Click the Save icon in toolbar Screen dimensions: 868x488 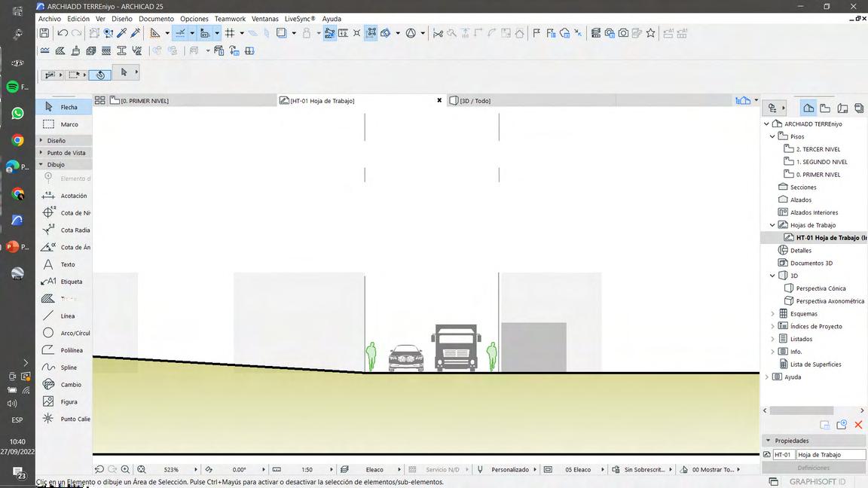pos(44,33)
